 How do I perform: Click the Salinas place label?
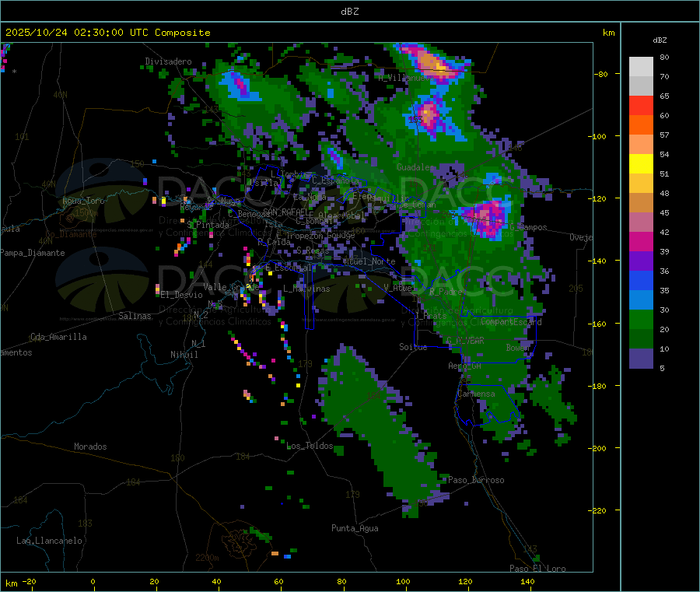135,316
